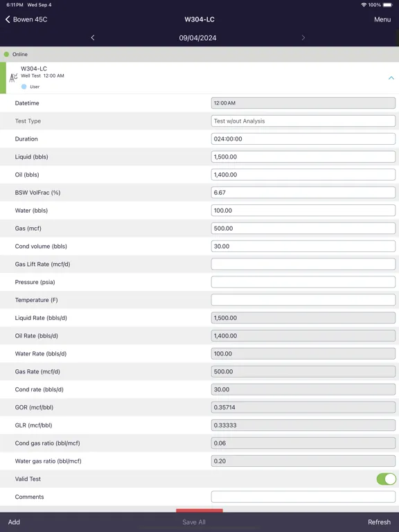The width and height of the screenshot is (399, 532).
Task: Tap the battery indicator icon
Action: (388, 5)
